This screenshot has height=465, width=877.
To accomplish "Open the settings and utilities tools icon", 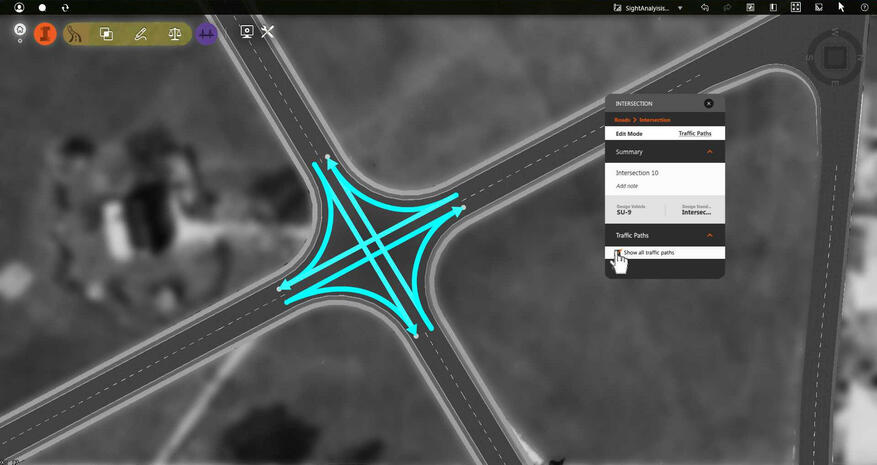I will click(x=268, y=32).
